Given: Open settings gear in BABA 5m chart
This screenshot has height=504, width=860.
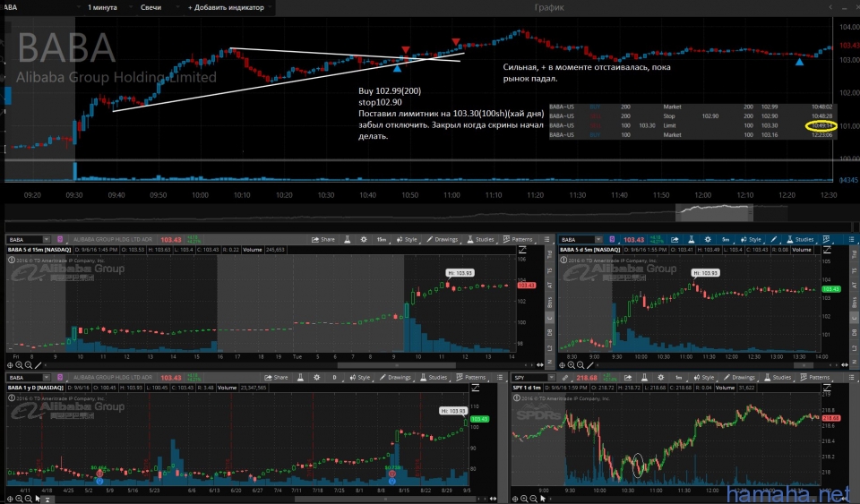Looking at the screenshot, I should (708, 239).
